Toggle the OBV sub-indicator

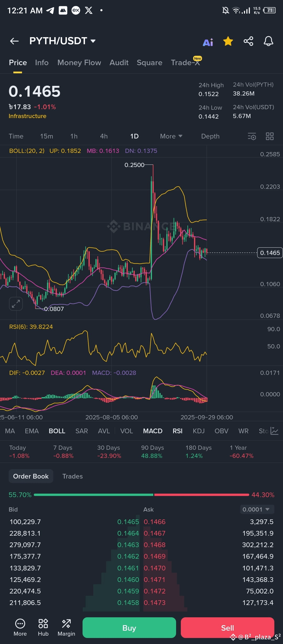[x=221, y=431]
